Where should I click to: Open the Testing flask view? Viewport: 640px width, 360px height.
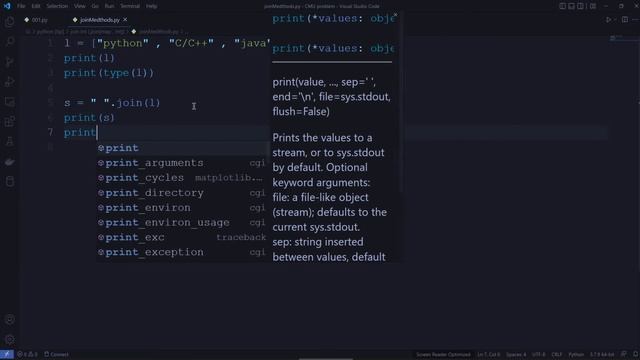pyautogui.click(x=9, y=142)
